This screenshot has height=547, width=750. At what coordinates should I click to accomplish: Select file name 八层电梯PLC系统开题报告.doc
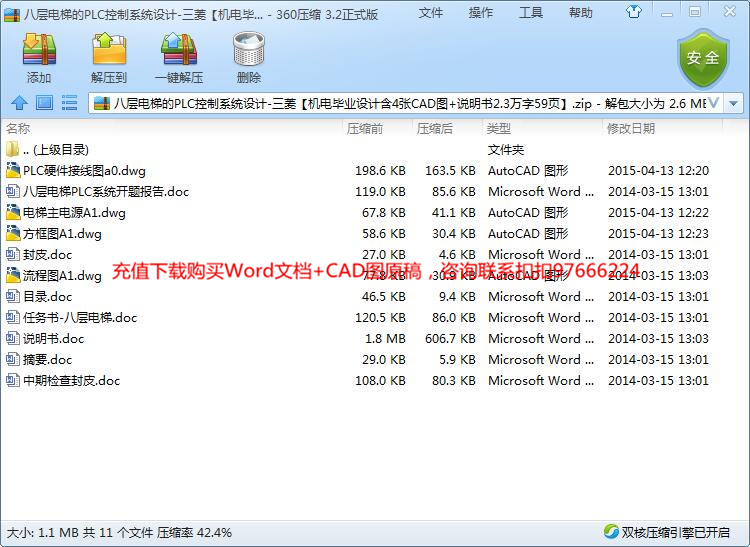pyautogui.click(x=106, y=192)
